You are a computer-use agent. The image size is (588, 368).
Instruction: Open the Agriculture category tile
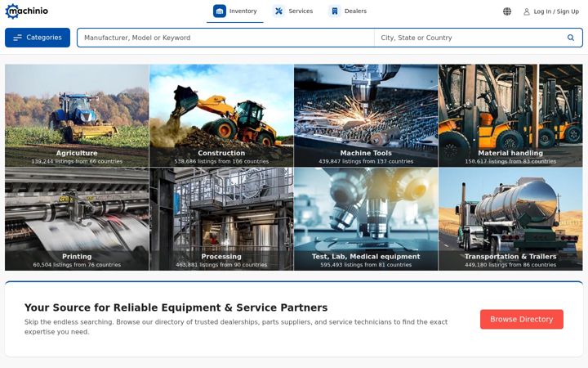pos(77,115)
